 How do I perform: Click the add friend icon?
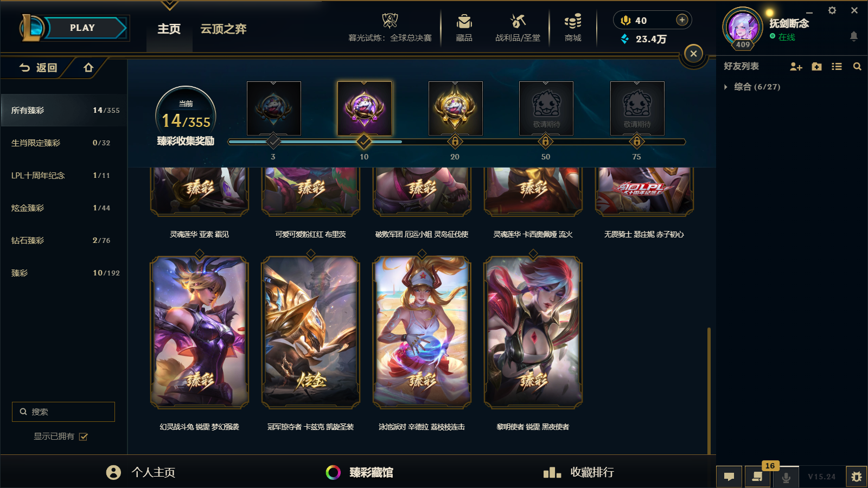pyautogui.click(x=796, y=67)
